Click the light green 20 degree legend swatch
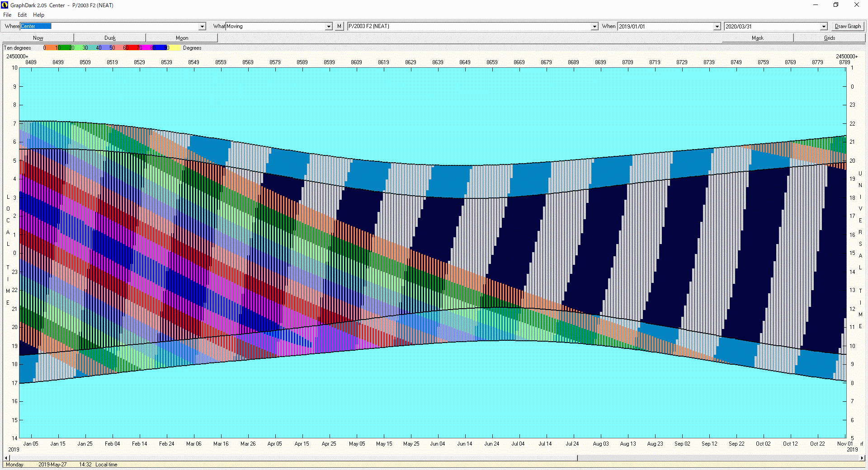This screenshot has width=868, height=470. pyautogui.click(x=77, y=48)
